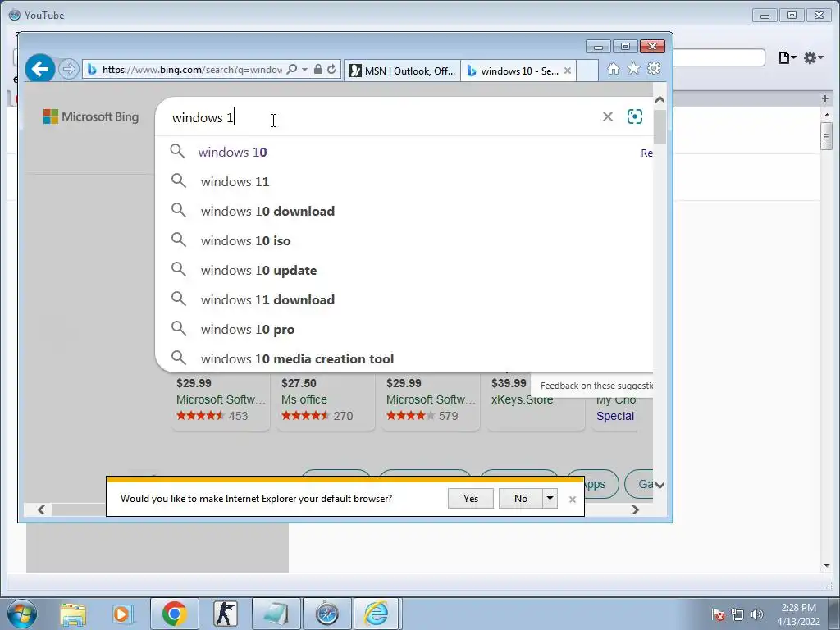Open the $39.99 xKeys.Store product

tap(535, 400)
